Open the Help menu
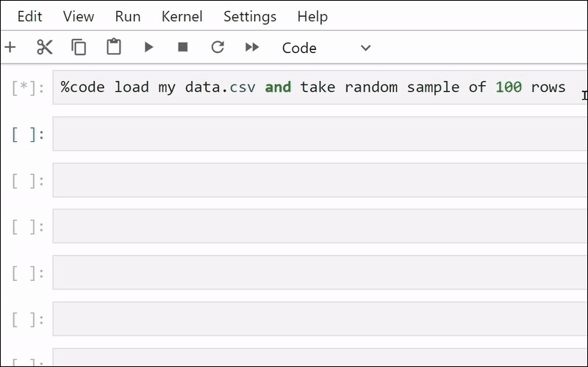The width and height of the screenshot is (588, 367). [312, 16]
